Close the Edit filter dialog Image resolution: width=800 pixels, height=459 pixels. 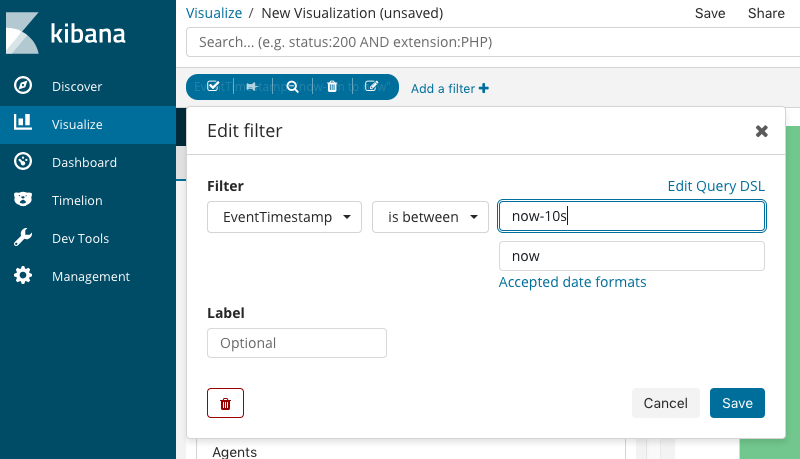(762, 131)
